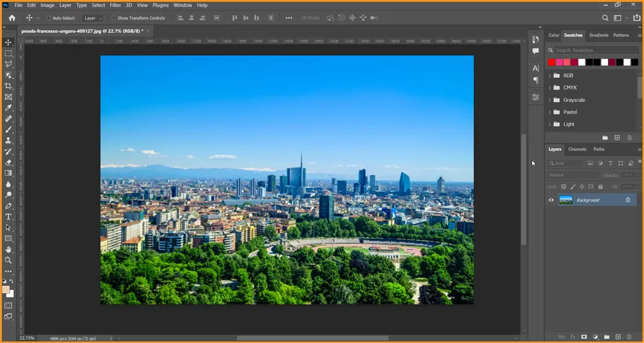Open the Normal blend mode dropdown
The width and height of the screenshot is (644, 343).
pos(573,175)
